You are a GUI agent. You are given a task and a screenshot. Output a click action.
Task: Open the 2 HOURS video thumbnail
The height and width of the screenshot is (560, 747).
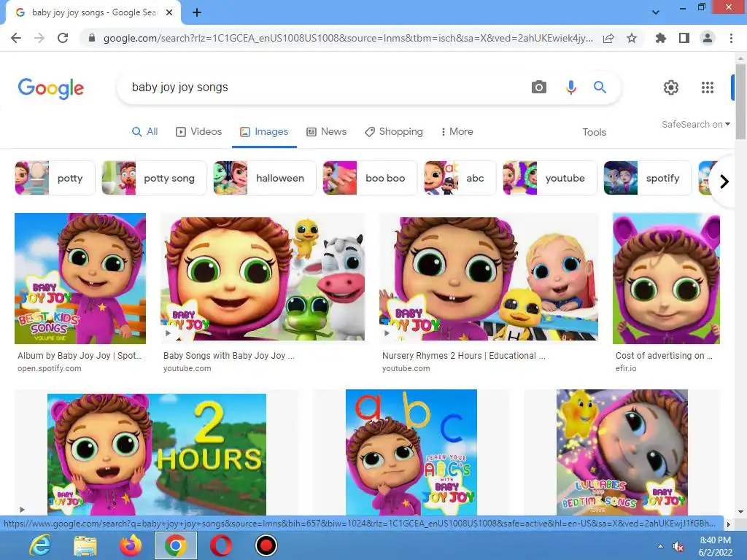pos(157,454)
